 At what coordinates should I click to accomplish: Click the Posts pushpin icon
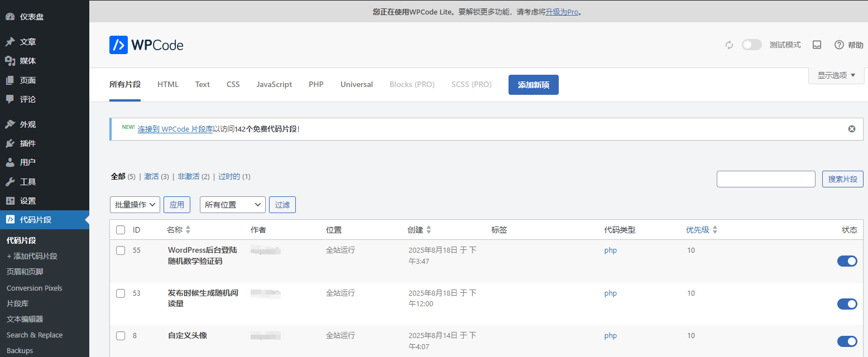10,42
